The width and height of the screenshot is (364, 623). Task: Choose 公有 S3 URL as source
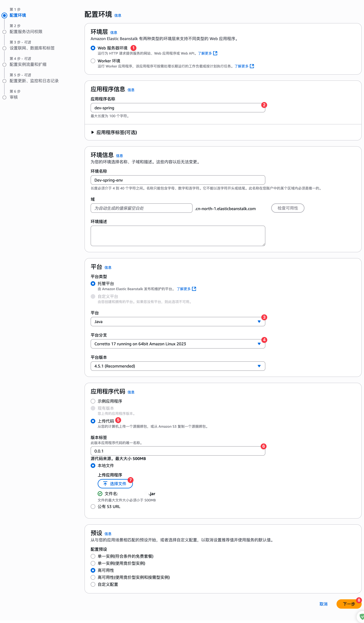coord(93,506)
